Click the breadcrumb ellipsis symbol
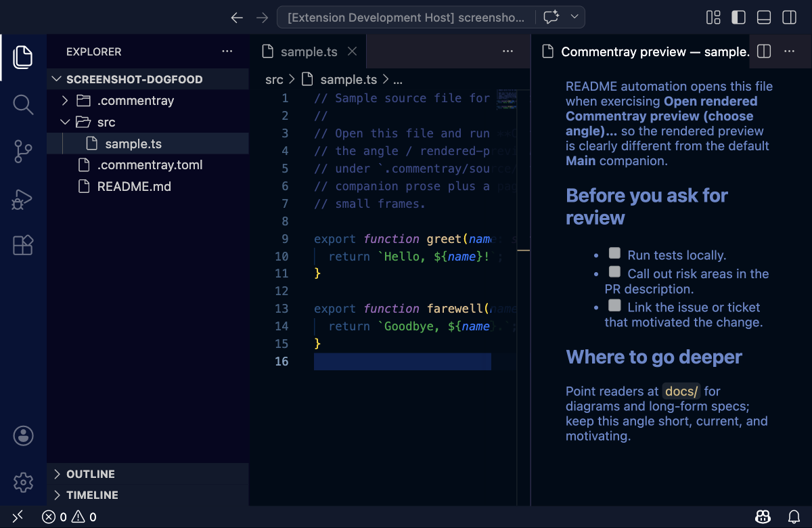Viewport: 812px width, 528px height. click(x=398, y=80)
